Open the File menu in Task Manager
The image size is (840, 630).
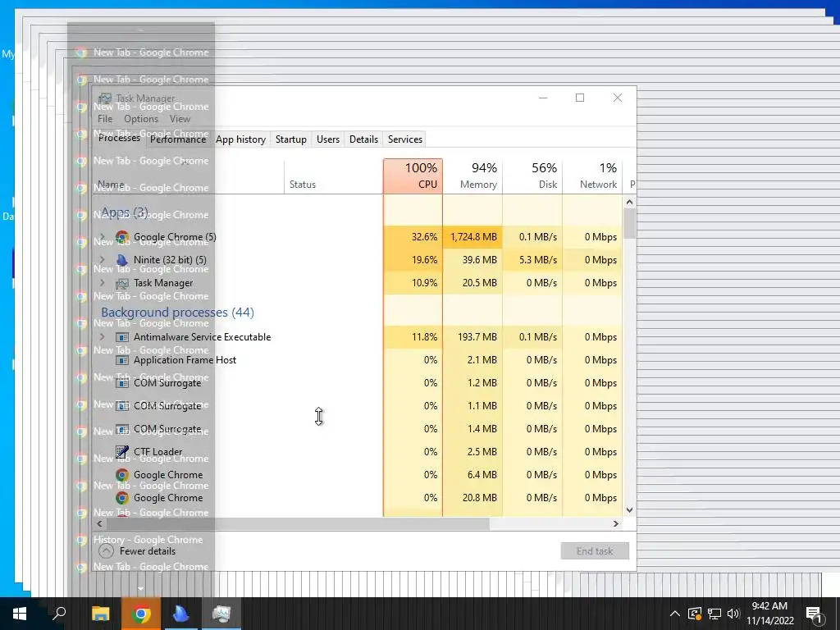click(x=105, y=119)
